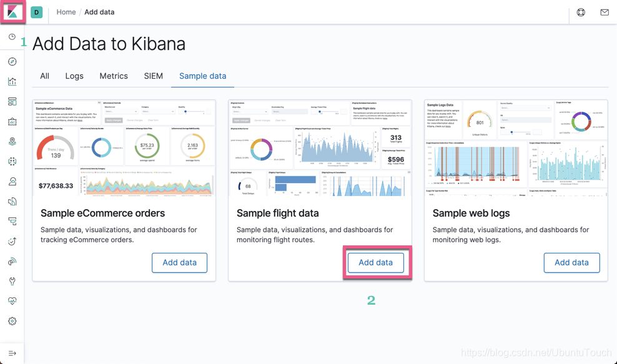The height and width of the screenshot is (364, 617).
Task: Click text about monitoring web logs
Action: (x=511, y=235)
